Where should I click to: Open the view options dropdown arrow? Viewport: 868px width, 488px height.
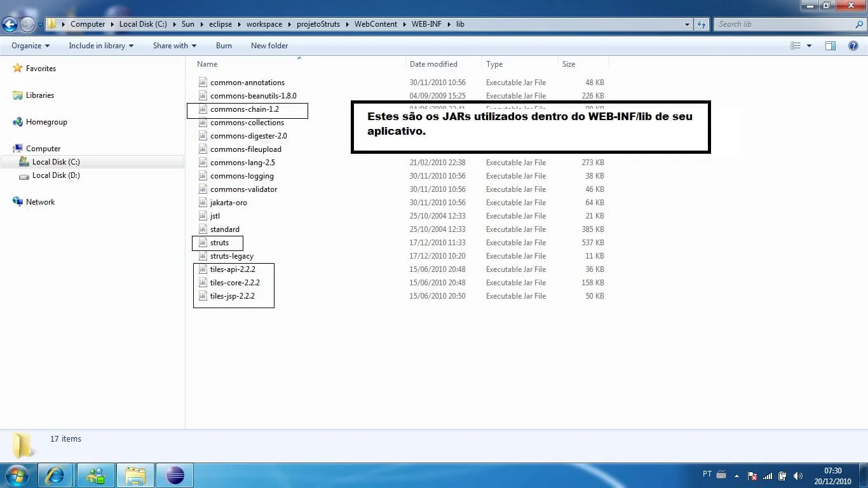809,46
